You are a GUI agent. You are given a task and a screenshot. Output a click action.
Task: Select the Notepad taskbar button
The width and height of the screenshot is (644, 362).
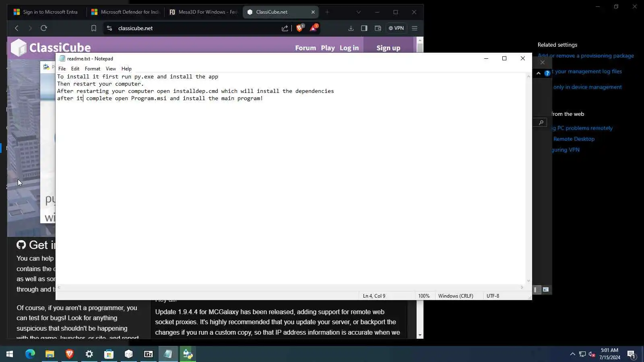click(x=168, y=354)
